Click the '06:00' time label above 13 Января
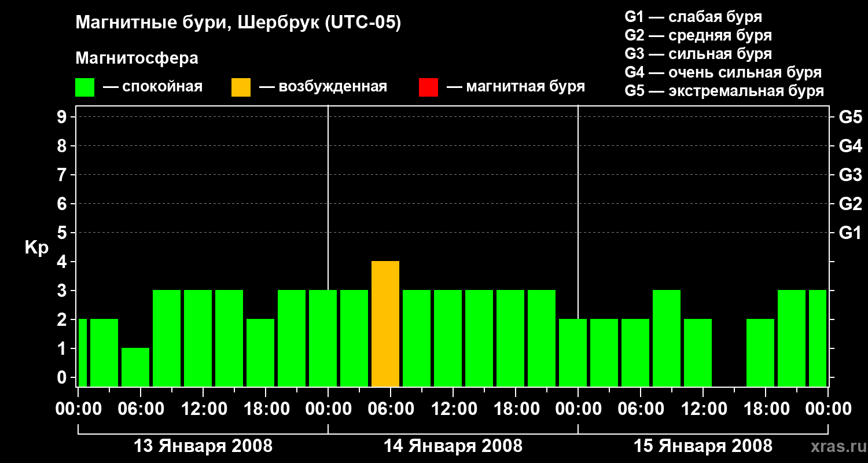The height and width of the screenshot is (463, 868). click(140, 409)
